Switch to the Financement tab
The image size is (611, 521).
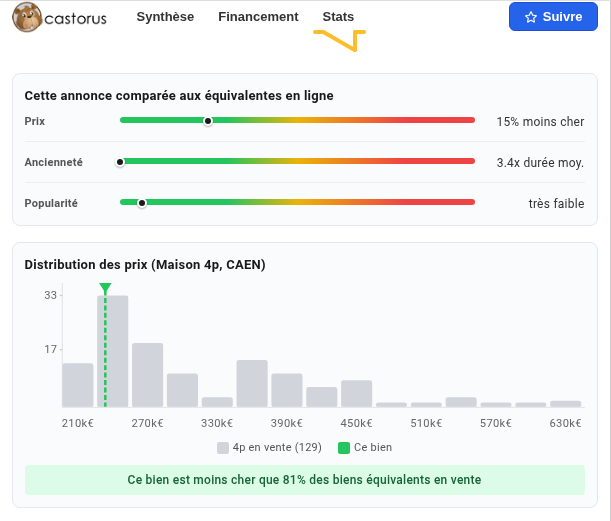[x=258, y=17]
